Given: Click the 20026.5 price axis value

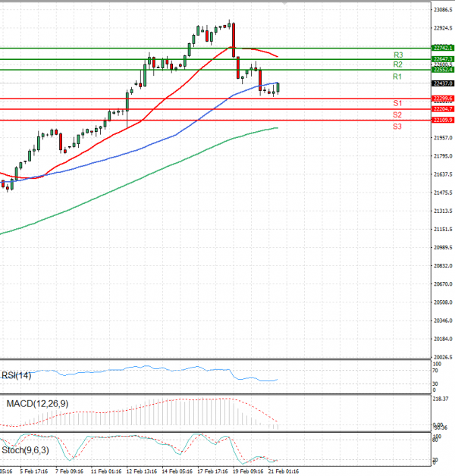Looking at the screenshot, I should pos(443,357).
